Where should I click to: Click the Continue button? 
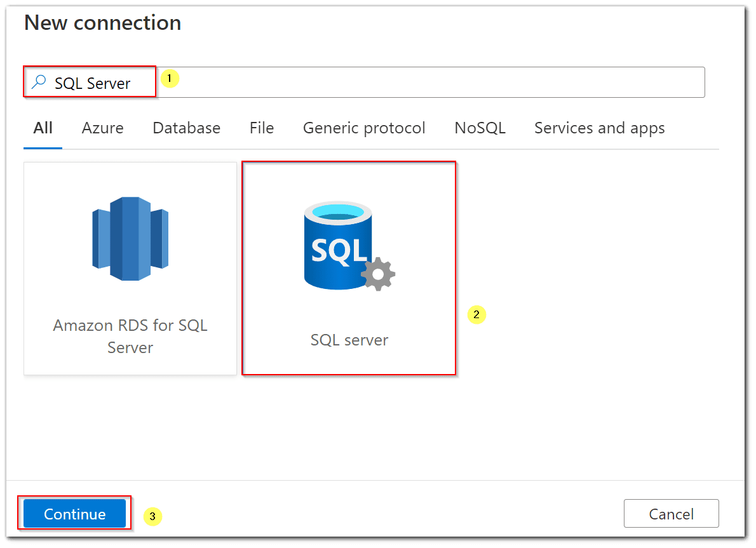tap(75, 514)
